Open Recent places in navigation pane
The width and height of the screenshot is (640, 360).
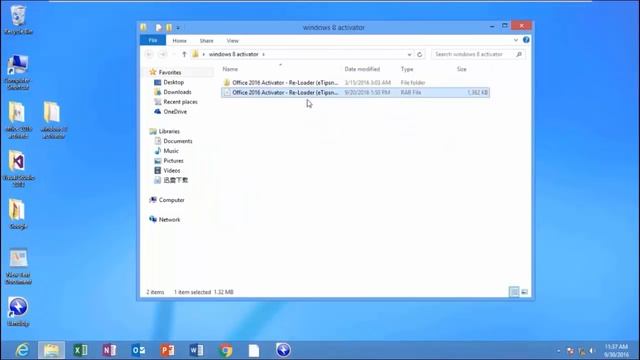(180, 102)
